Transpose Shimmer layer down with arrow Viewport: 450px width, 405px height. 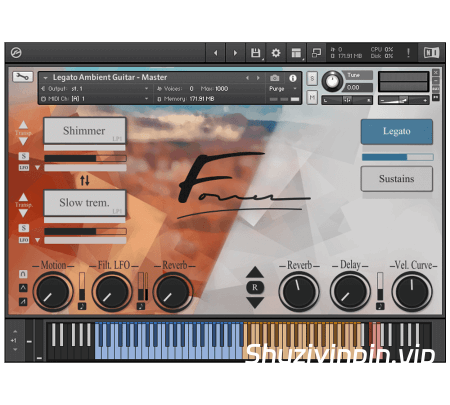tap(23, 141)
